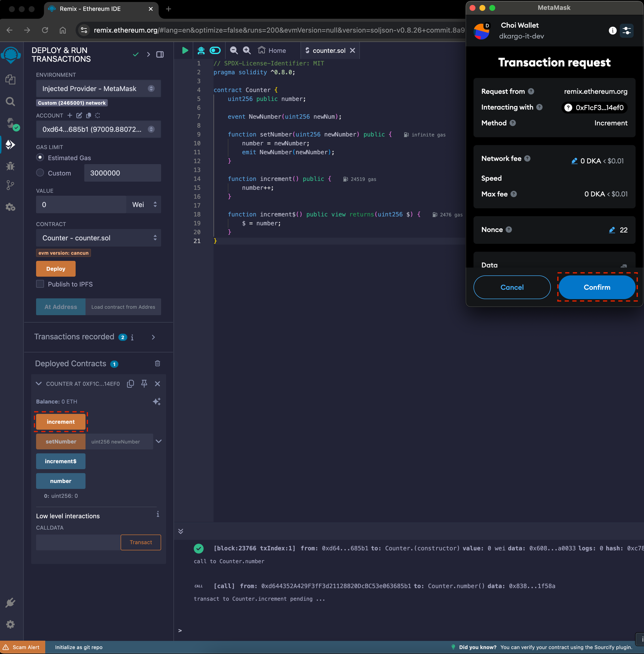The image size is (644, 654).
Task: Switch to the Home tab
Action: point(272,50)
